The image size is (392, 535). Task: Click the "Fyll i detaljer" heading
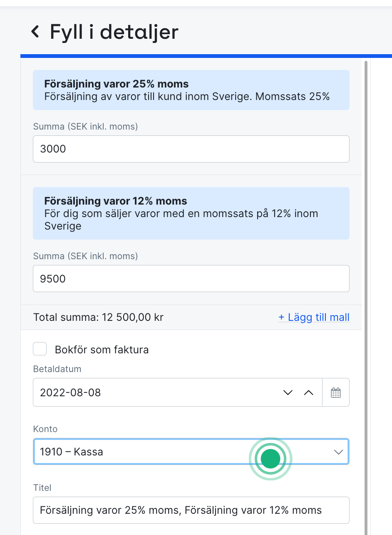coord(114,32)
